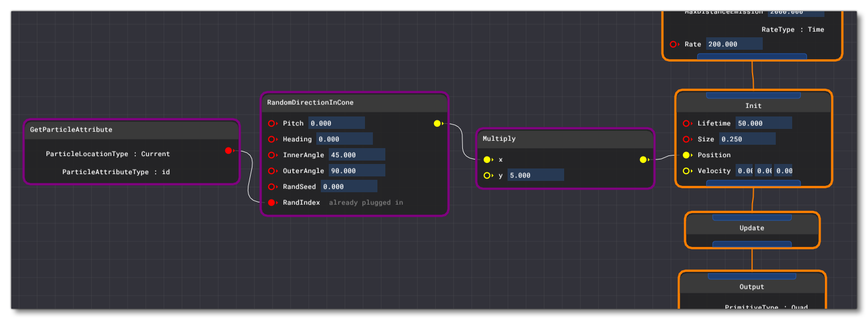This screenshot has height=320, width=868.
Task: Click the Velocity label in Init
Action: [x=714, y=171]
